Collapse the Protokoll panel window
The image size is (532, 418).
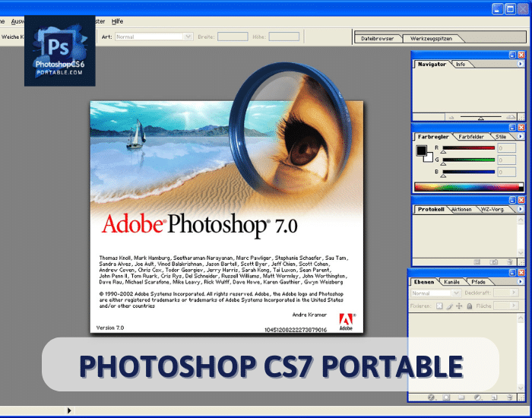(x=512, y=200)
